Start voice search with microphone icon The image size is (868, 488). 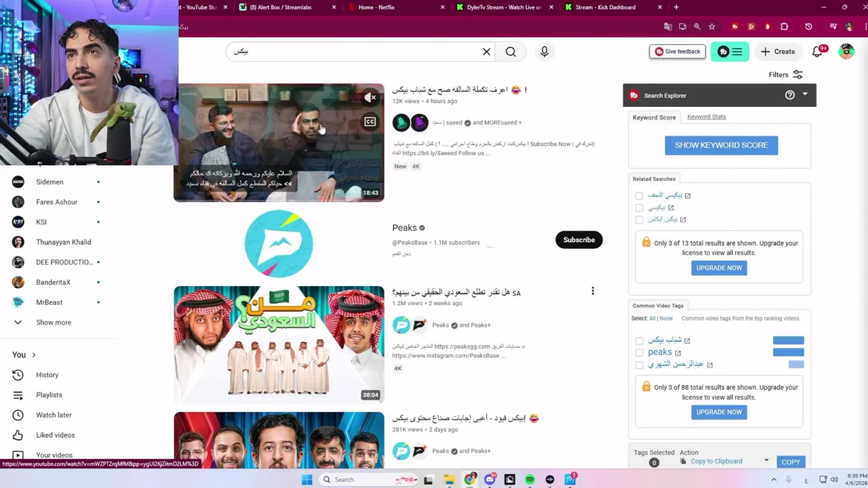[x=544, y=52]
